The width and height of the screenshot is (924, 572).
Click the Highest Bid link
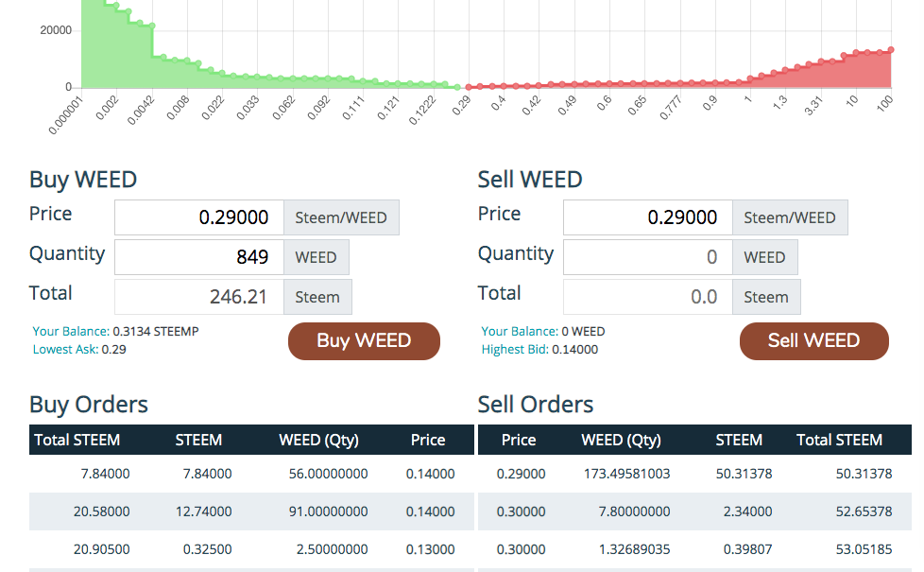(x=515, y=349)
